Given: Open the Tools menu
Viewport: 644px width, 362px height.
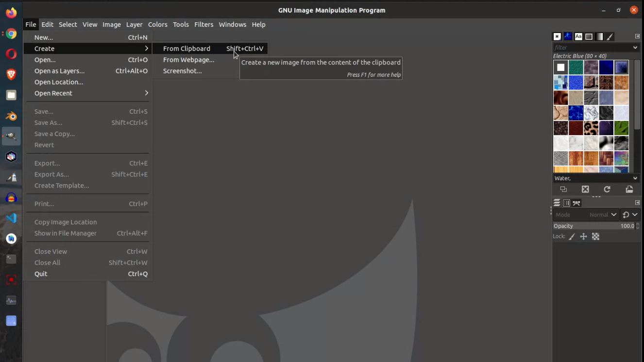Looking at the screenshot, I should (x=181, y=24).
